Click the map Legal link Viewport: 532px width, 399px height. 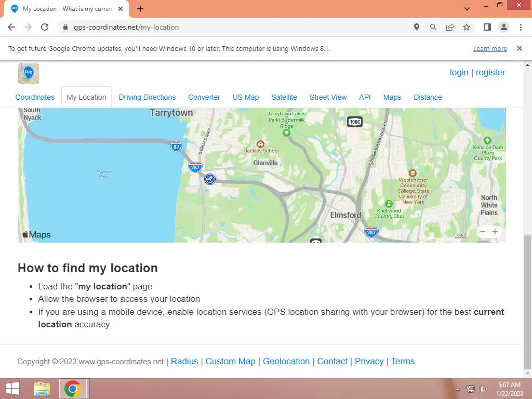460,235
